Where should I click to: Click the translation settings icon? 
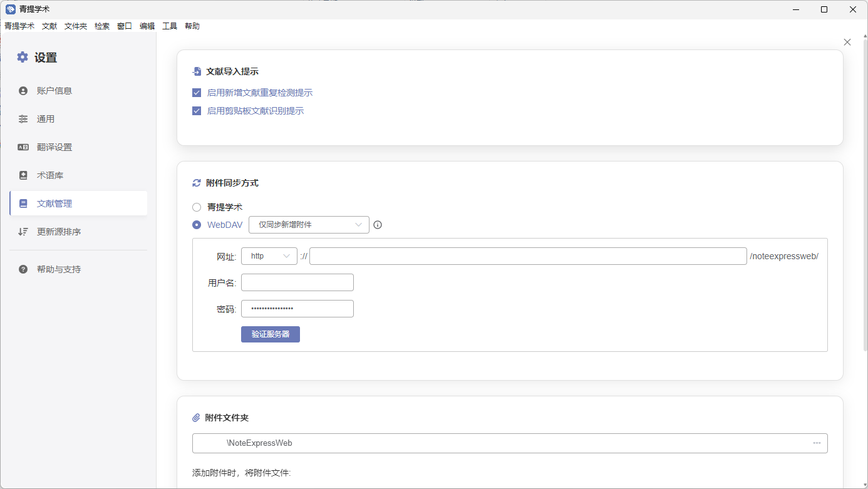point(23,147)
